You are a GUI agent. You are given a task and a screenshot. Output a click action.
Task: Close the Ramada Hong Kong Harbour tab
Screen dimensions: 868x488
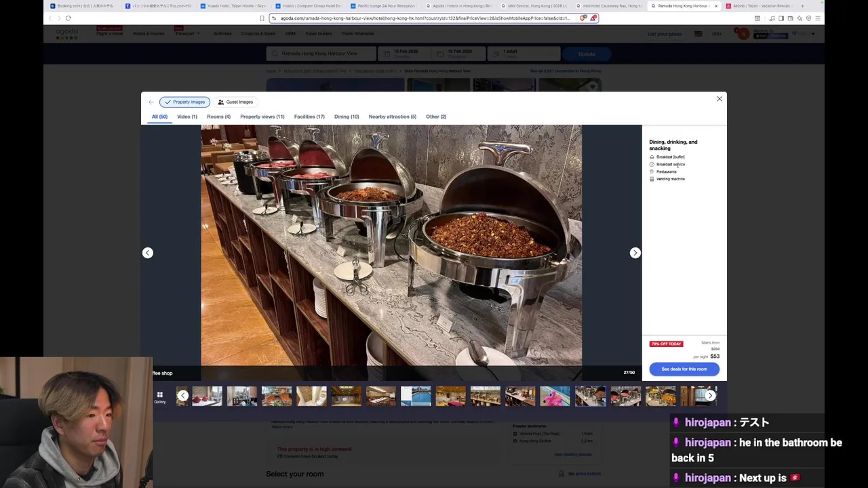(715, 6)
